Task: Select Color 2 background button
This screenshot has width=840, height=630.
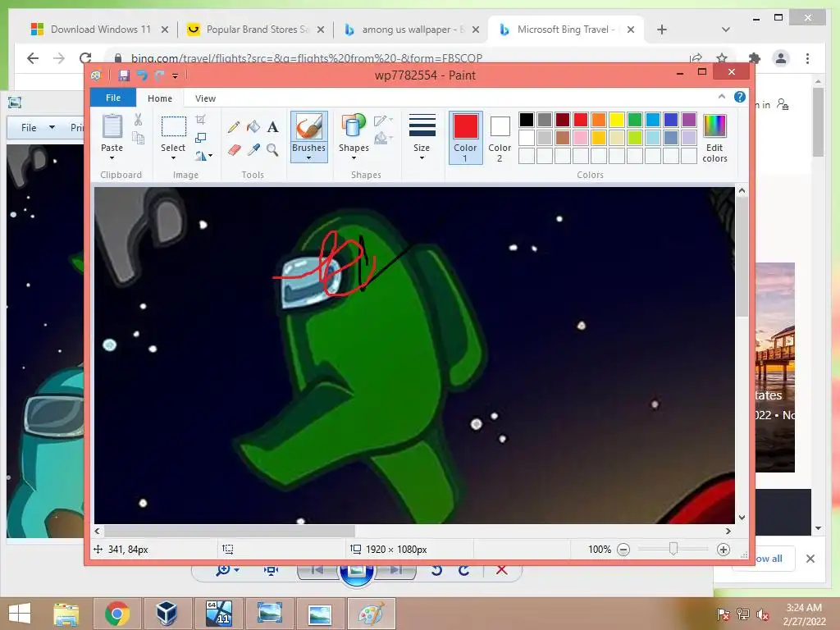Action: click(x=500, y=137)
